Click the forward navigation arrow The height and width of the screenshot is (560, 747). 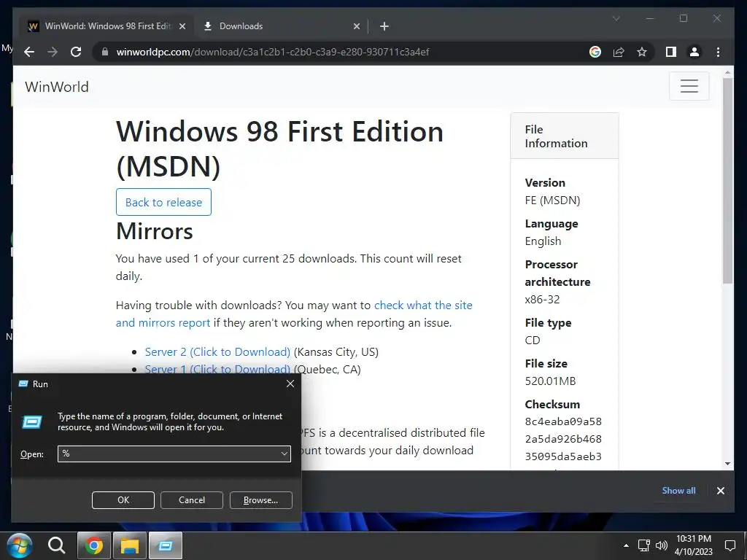coord(53,52)
